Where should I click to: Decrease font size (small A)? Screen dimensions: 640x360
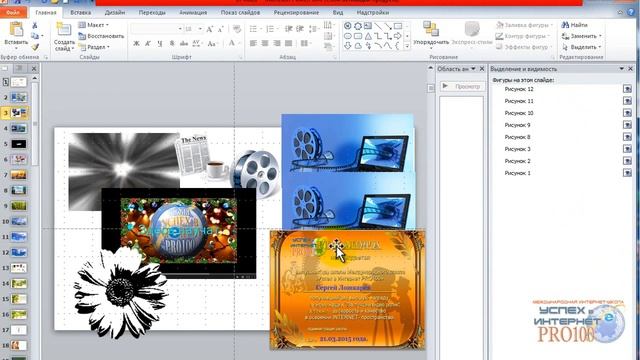pos(220,29)
